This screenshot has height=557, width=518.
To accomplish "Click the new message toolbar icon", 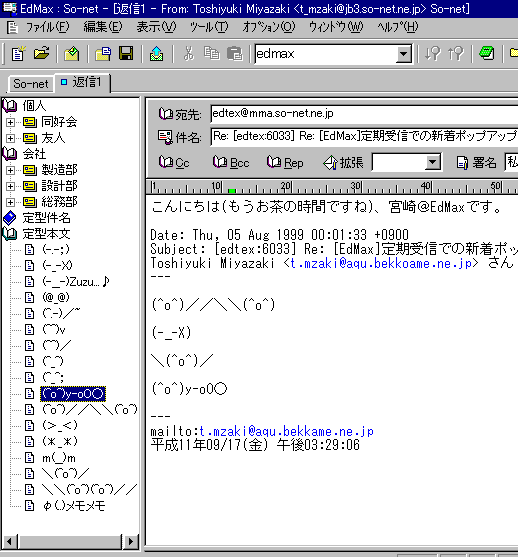I will point(18,54).
